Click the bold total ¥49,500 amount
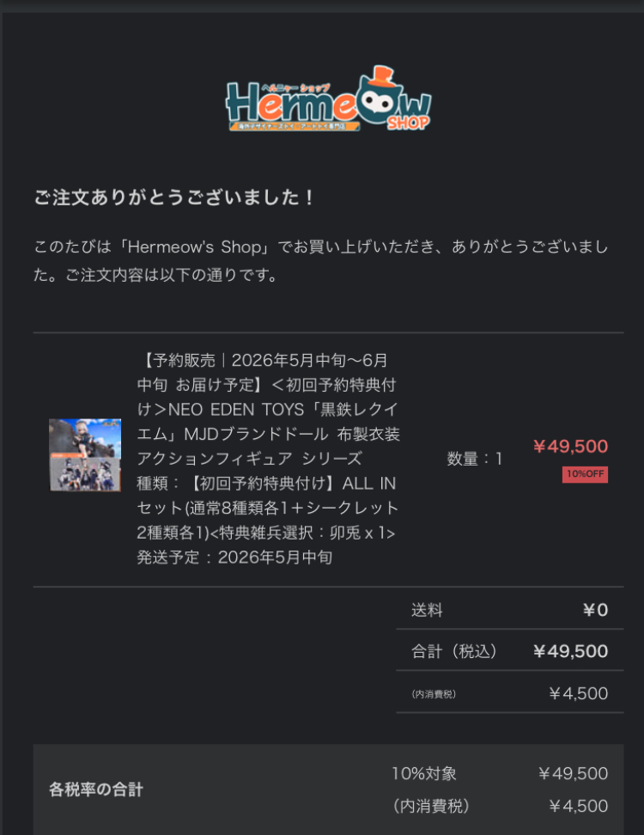The image size is (644, 835). 570,651
